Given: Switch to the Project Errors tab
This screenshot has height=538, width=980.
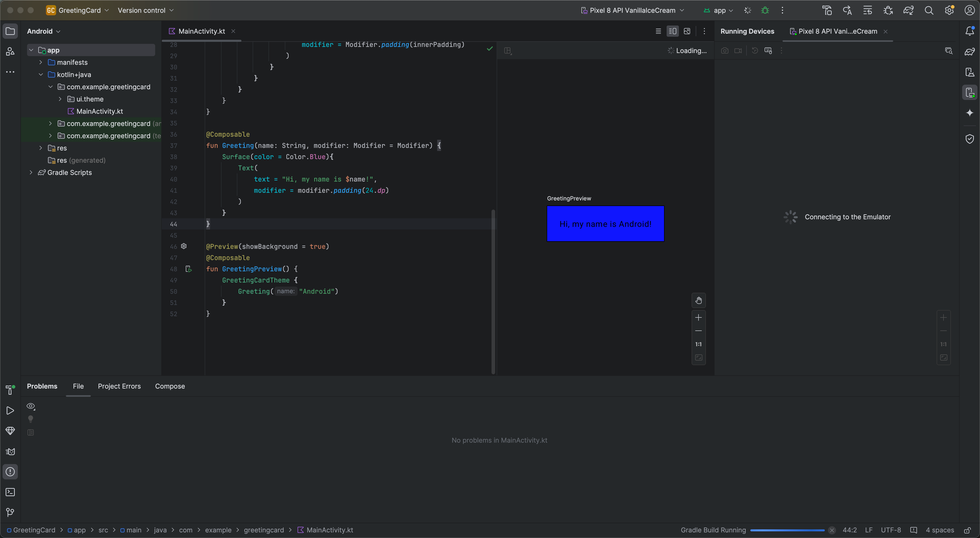Looking at the screenshot, I should click(x=119, y=386).
